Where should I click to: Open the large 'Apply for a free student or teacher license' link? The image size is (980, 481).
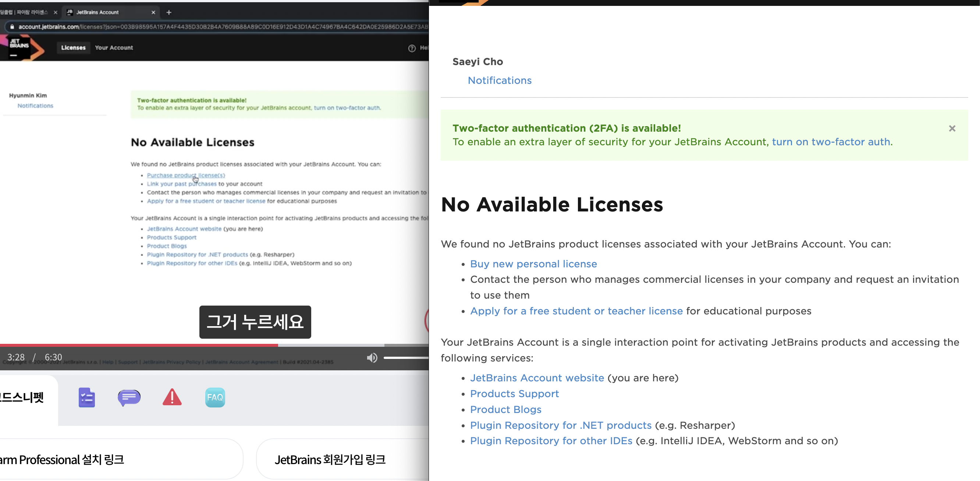(576, 311)
